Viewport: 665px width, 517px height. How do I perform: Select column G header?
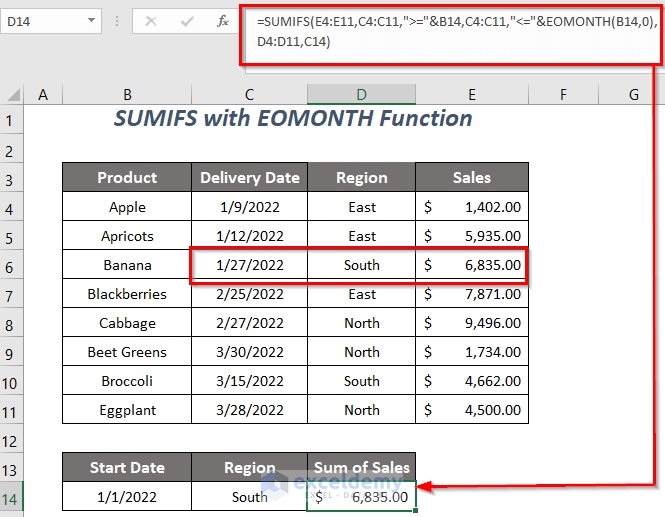pos(633,94)
